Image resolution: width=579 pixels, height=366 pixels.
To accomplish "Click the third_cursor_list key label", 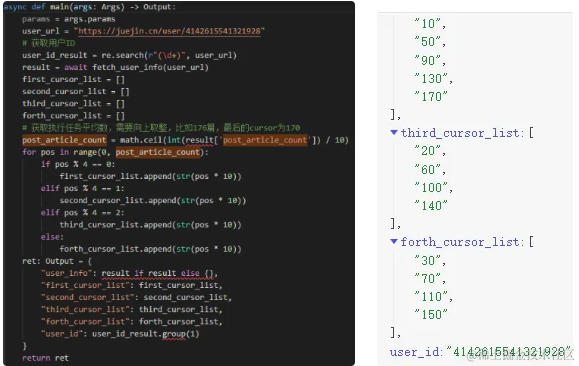I will coord(462,133).
